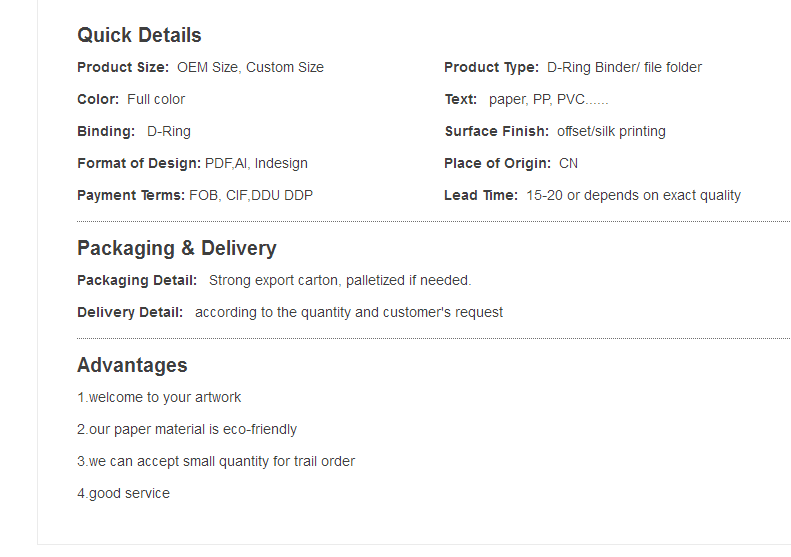Select the offset/silk printing value
The height and width of the screenshot is (557, 791).
tap(611, 131)
